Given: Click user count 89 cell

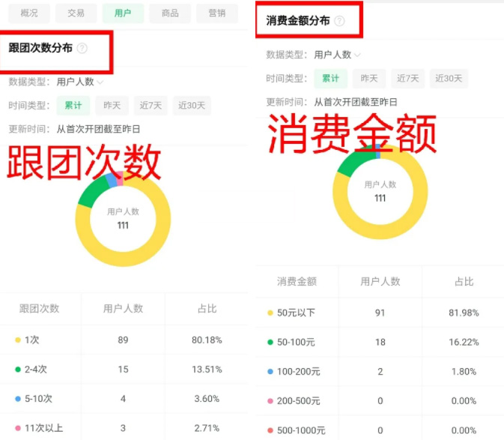Looking at the screenshot, I should point(123,340).
